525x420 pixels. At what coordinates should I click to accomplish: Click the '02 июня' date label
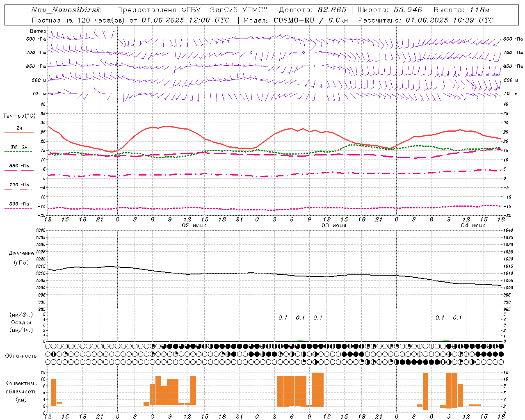pyautogui.click(x=194, y=226)
